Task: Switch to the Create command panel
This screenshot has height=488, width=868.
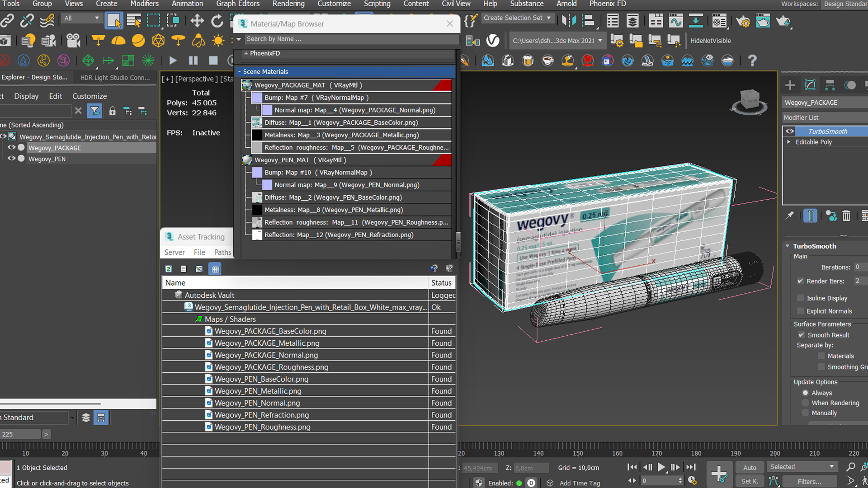Action: [790, 85]
